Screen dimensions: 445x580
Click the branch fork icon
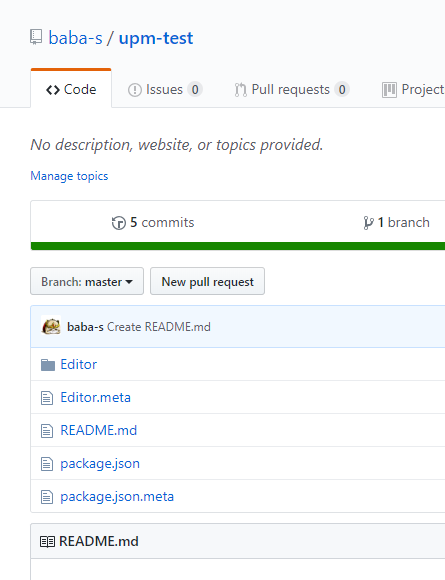pos(368,223)
